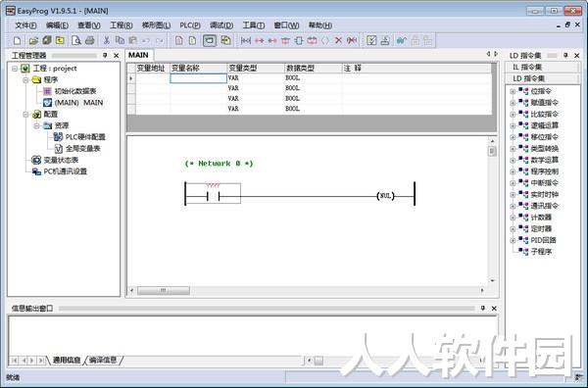The width and height of the screenshot is (588, 388).
Task: Open PLC硬件配置 in project tree
Action: click(85, 137)
